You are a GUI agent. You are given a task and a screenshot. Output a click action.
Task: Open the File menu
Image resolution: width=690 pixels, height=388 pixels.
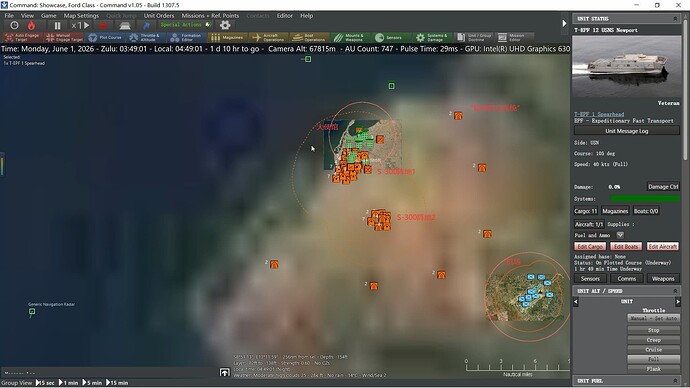pyautogui.click(x=9, y=15)
